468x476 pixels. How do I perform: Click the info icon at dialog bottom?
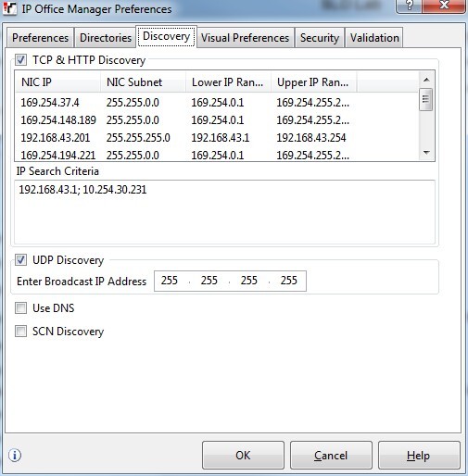15,455
